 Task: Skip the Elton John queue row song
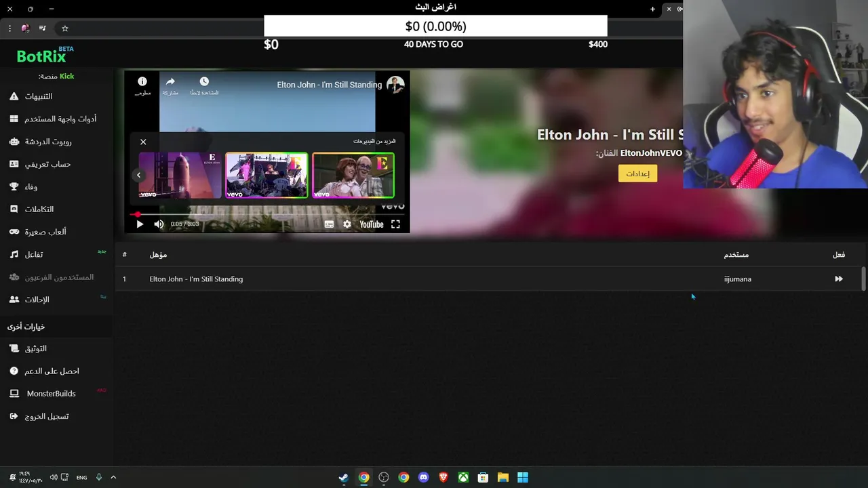[x=839, y=279]
